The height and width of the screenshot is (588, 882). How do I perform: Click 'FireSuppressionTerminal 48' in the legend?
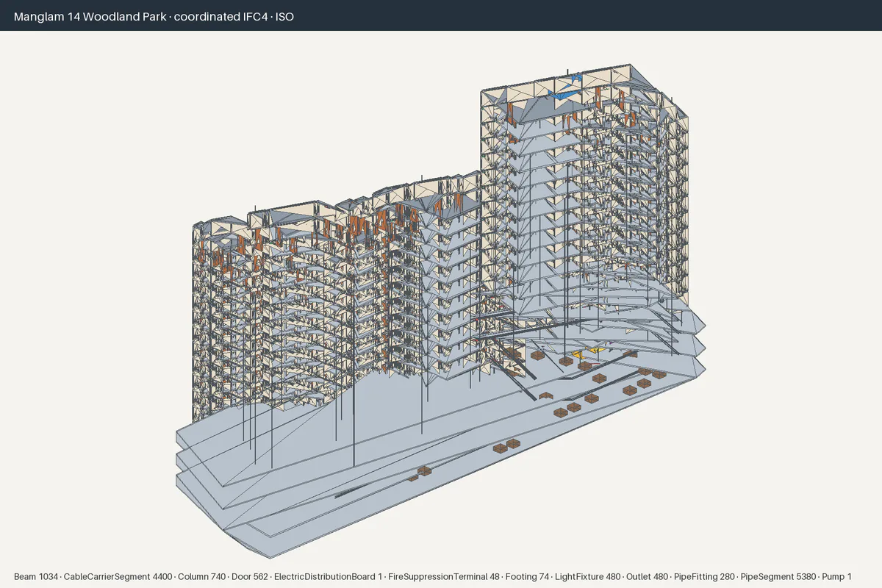pos(444,577)
